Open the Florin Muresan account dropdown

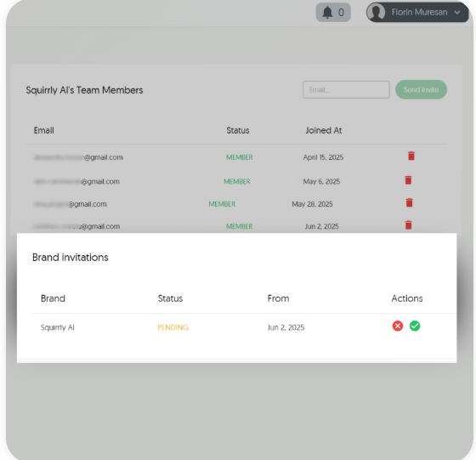(x=417, y=12)
